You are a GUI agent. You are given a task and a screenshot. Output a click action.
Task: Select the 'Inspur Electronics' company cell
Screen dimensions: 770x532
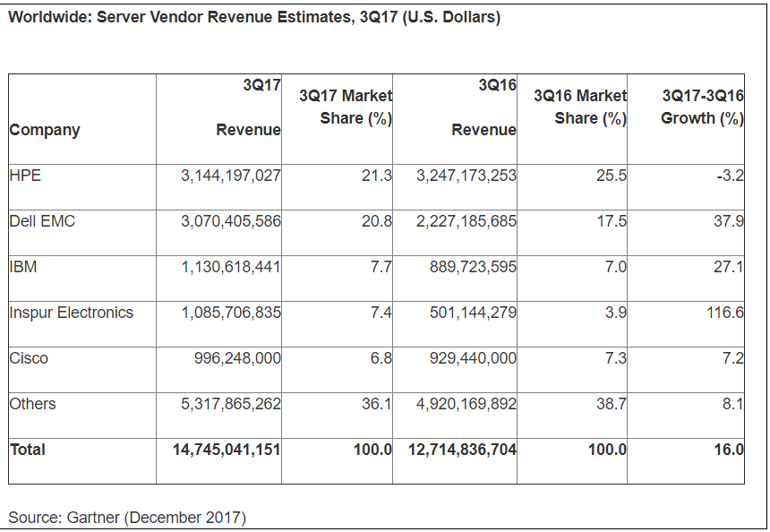tap(72, 313)
